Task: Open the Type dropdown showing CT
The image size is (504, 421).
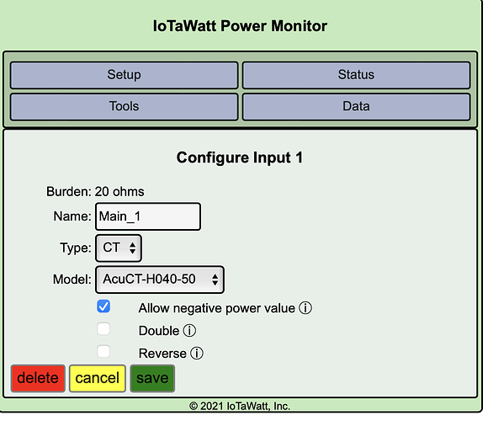Action: click(119, 248)
